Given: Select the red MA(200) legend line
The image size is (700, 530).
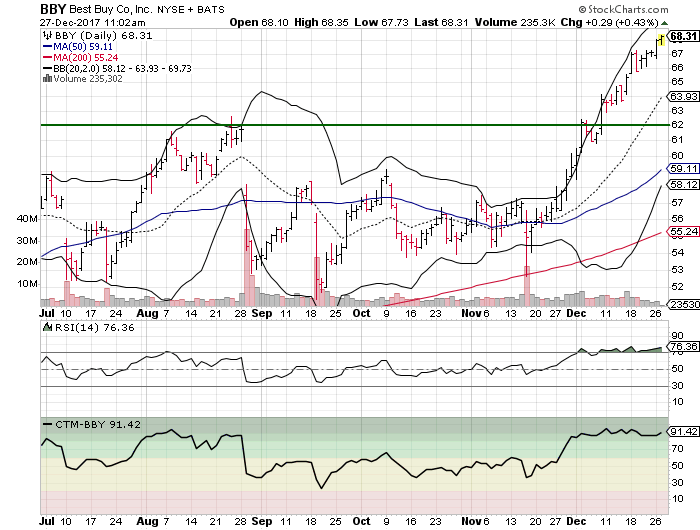Looking at the screenshot, I should click(47, 58).
